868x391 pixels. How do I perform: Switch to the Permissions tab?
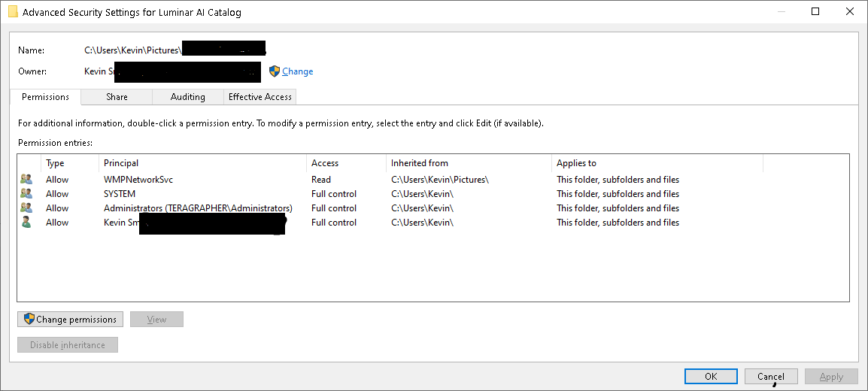(45, 97)
